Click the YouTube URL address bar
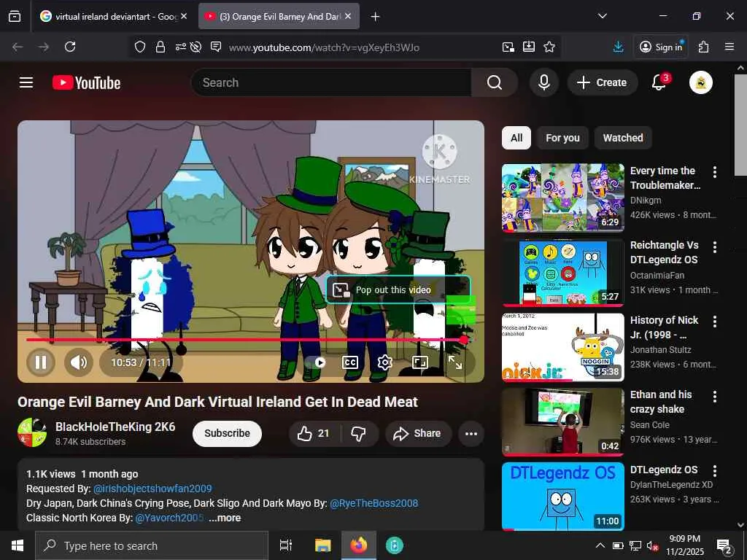747x560 pixels. [x=324, y=47]
